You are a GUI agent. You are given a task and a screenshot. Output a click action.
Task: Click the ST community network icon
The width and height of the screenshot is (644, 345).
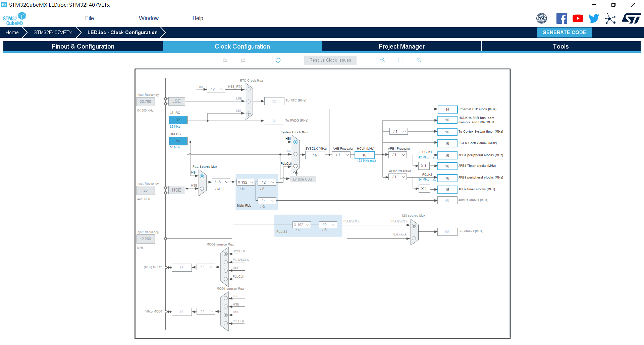610,18
